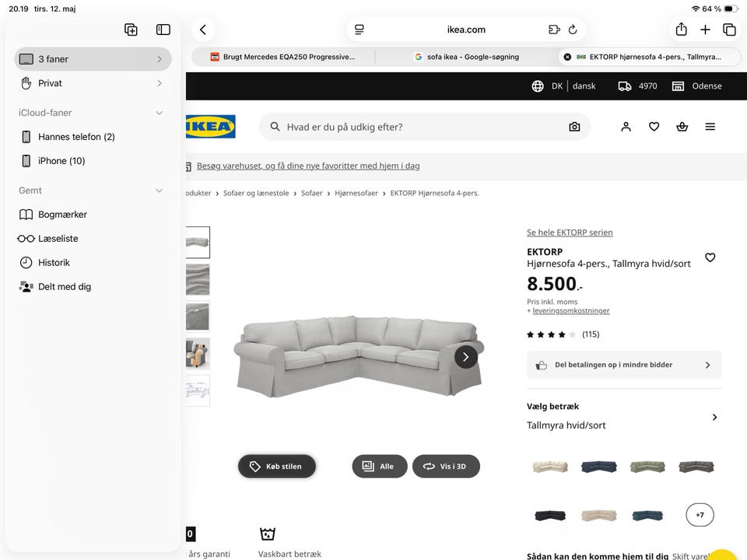Choose the green sofa cover swatch
This screenshot has width=747, height=560.
(647, 467)
